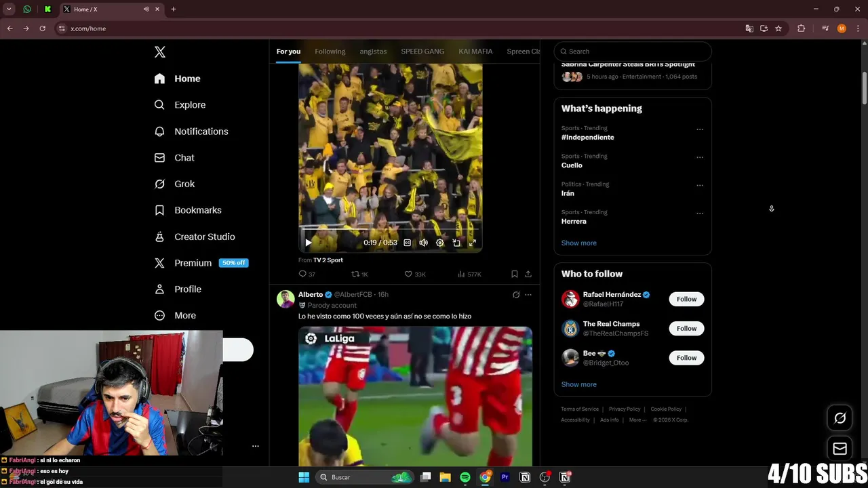Open video settings gear
This screenshot has width=868, height=488.
439,243
